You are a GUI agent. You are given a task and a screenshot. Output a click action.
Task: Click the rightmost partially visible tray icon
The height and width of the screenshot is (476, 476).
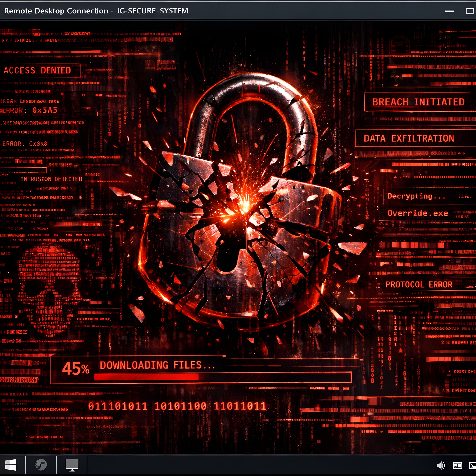coord(473,465)
